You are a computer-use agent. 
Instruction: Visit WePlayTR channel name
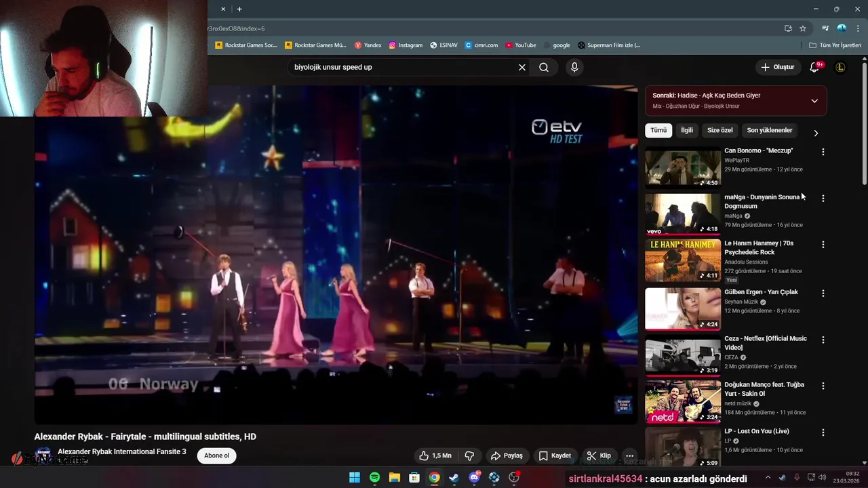point(738,161)
